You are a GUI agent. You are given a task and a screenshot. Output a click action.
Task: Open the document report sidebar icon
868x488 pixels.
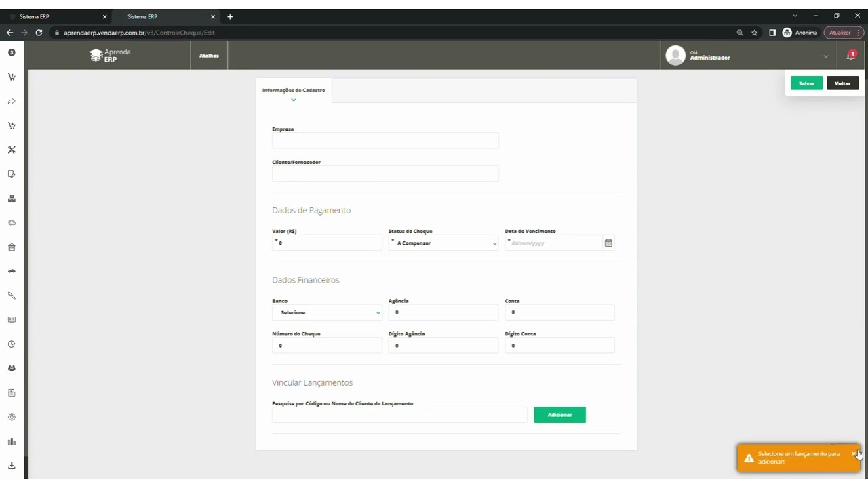(12, 393)
